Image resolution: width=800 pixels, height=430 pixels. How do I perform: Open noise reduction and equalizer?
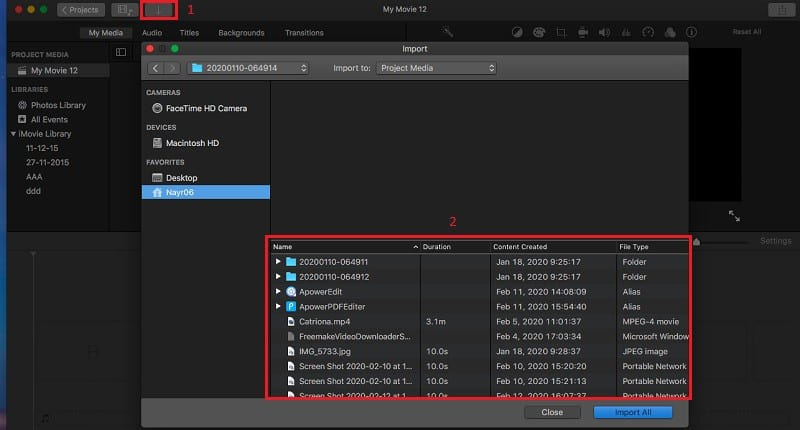click(x=626, y=32)
